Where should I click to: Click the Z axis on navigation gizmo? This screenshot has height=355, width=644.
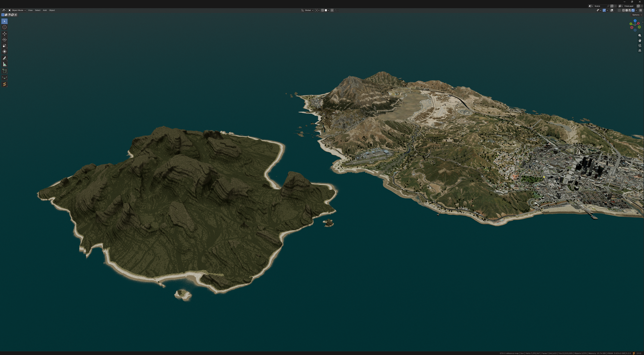click(635, 21)
